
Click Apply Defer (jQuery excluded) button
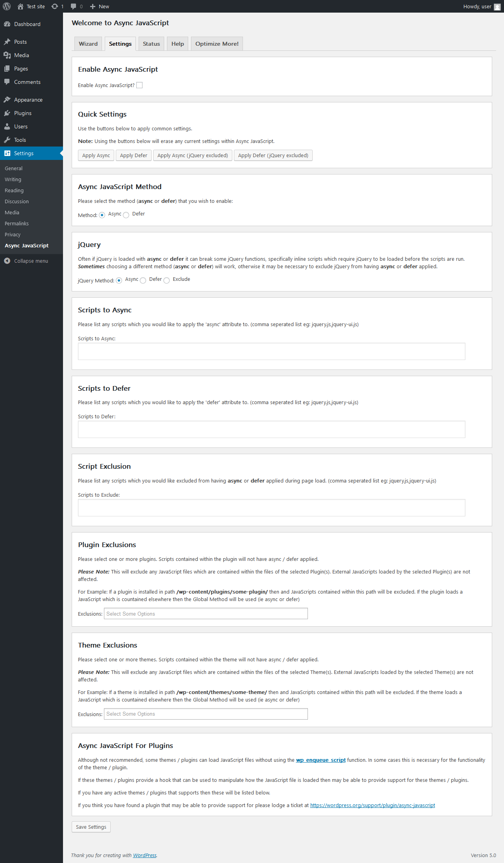tap(273, 155)
